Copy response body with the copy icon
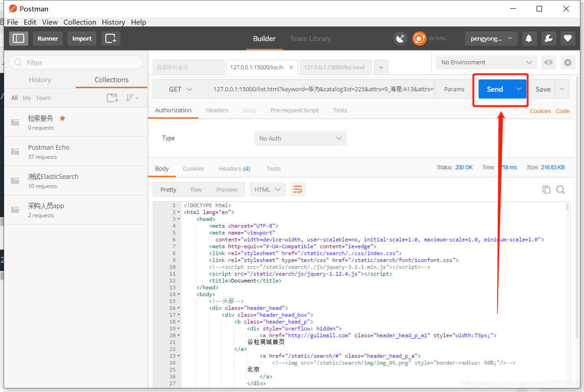 (546, 189)
